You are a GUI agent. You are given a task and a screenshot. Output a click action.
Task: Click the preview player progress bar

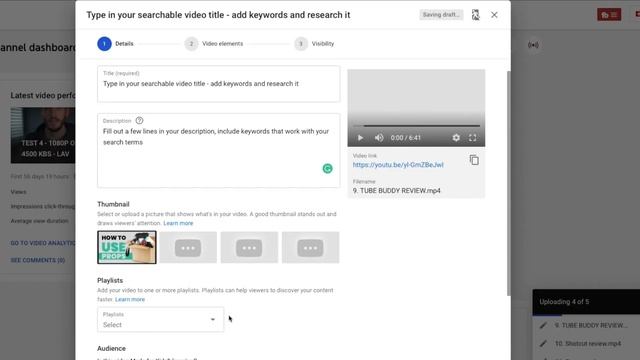tap(416, 126)
